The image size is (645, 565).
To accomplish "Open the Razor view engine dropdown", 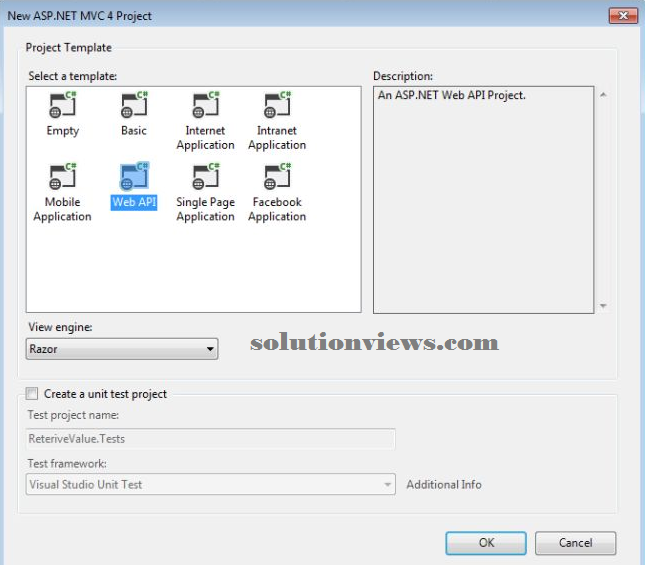I will pos(122,349).
